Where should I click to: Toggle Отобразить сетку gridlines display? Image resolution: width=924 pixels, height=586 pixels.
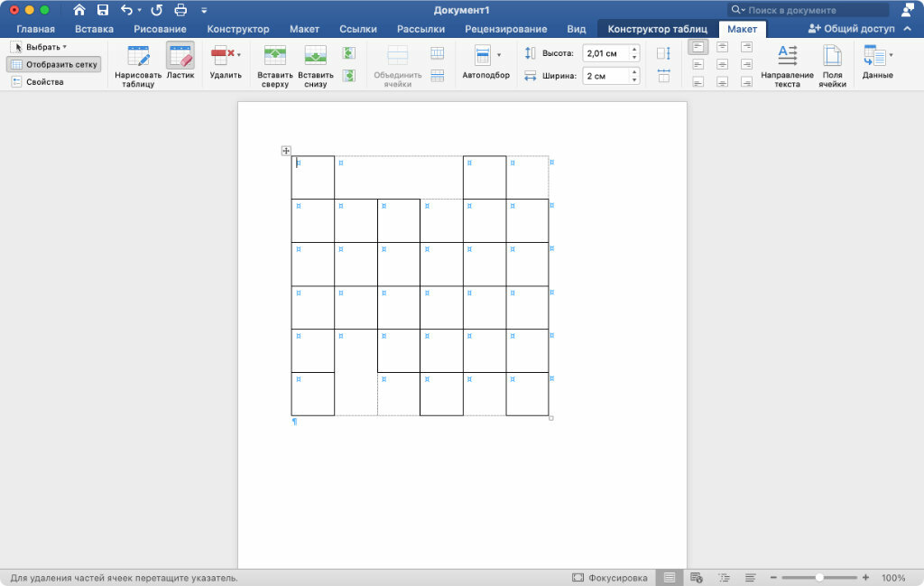[54, 64]
